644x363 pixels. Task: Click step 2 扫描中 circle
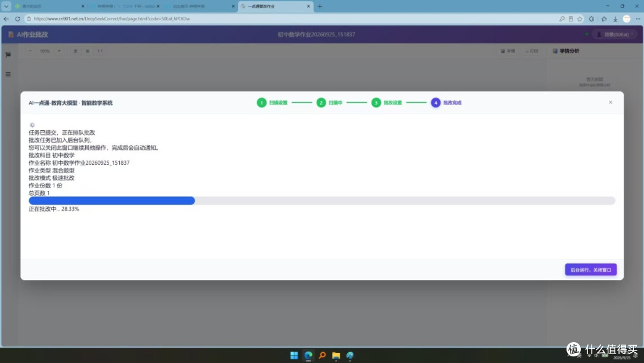pyautogui.click(x=321, y=103)
